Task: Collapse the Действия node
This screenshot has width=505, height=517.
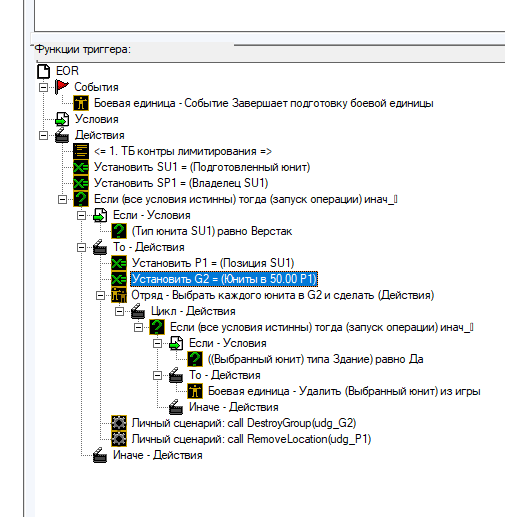Action: [43, 135]
